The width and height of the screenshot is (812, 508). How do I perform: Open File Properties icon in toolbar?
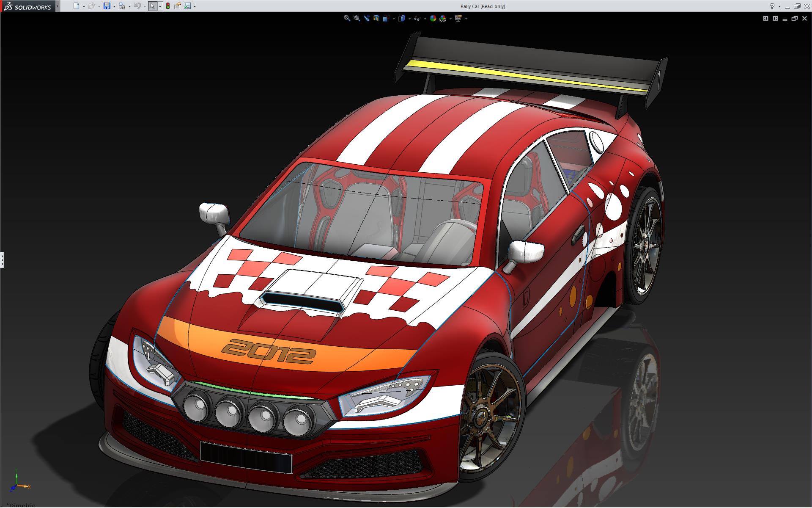pos(178,6)
